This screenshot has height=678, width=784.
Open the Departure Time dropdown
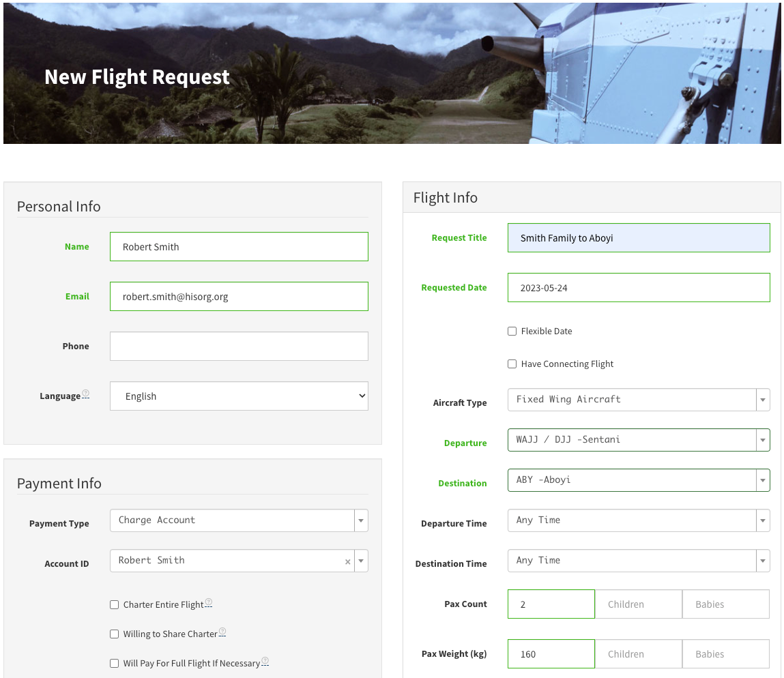[762, 520]
